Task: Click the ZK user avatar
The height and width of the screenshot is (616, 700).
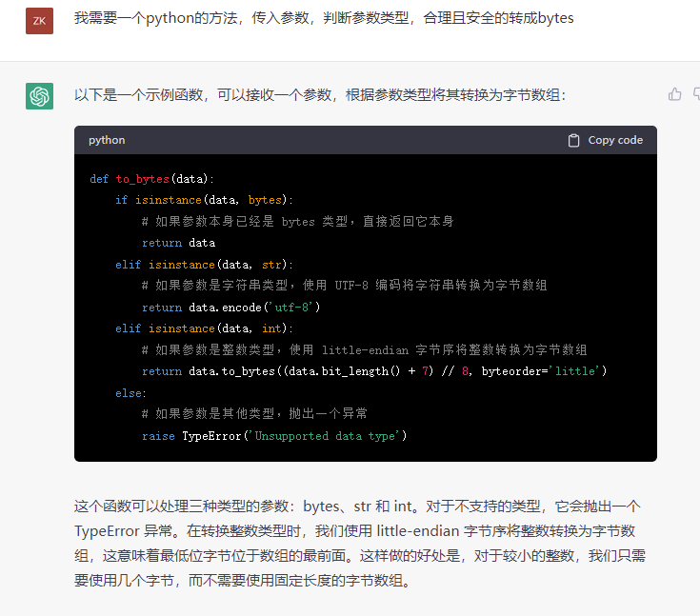Action: click(39, 21)
